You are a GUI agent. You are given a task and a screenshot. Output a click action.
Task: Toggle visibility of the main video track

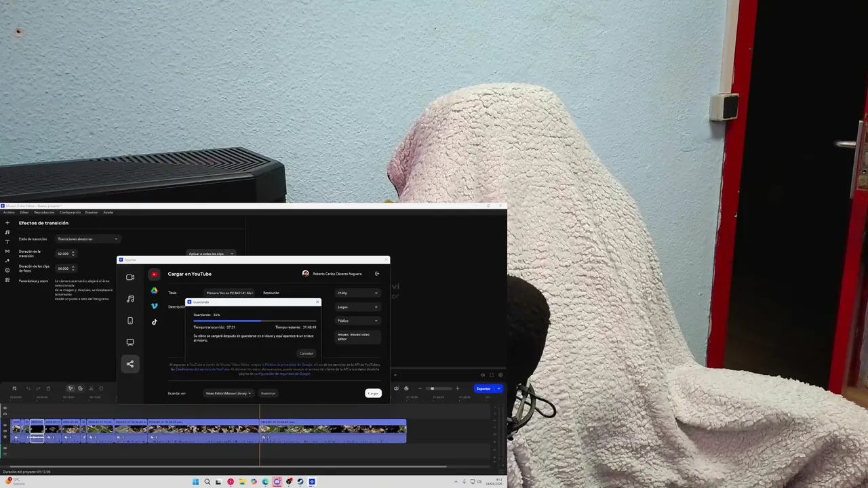point(5,425)
